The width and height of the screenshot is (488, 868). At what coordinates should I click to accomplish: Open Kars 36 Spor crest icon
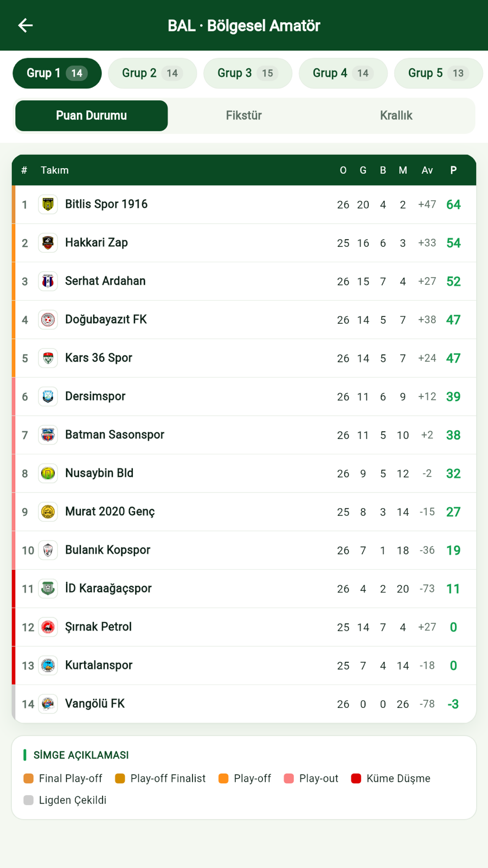click(48, 358)
